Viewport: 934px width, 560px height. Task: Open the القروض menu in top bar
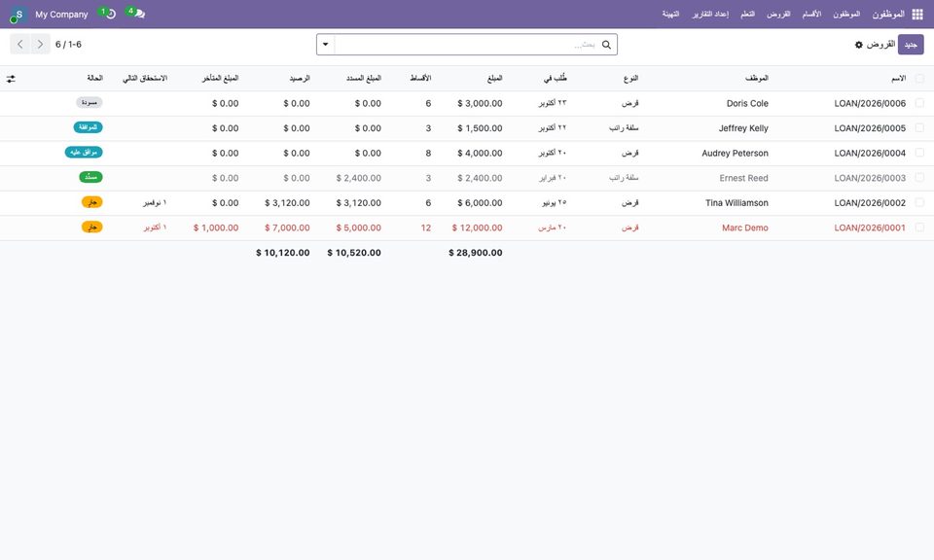(x=778, y=15)
